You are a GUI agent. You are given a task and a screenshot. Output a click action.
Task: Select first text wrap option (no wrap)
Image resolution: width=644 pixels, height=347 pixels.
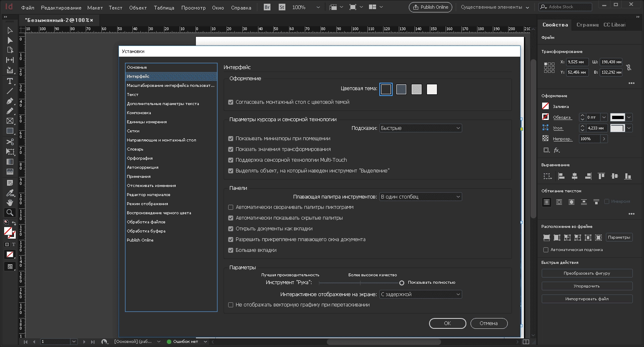point(547,202)
